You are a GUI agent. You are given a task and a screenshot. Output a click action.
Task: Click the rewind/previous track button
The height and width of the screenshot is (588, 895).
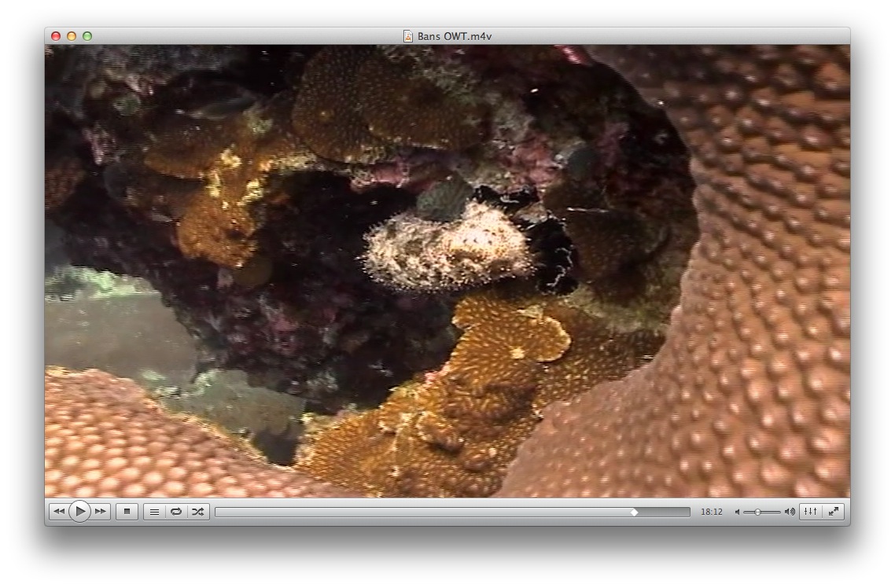click(59, 512)
